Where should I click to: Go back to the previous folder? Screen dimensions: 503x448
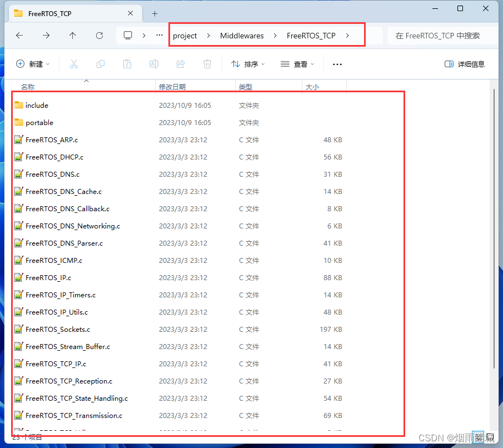19,36
